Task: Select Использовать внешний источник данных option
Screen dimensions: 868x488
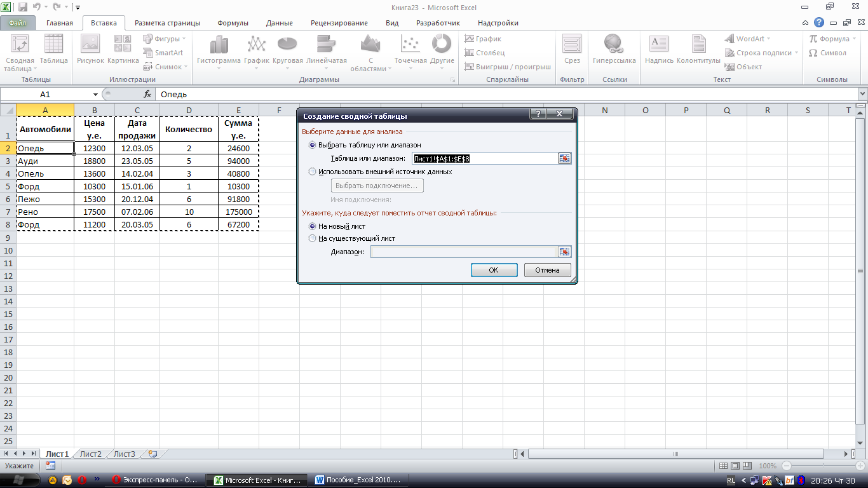Action: point(379,172)
